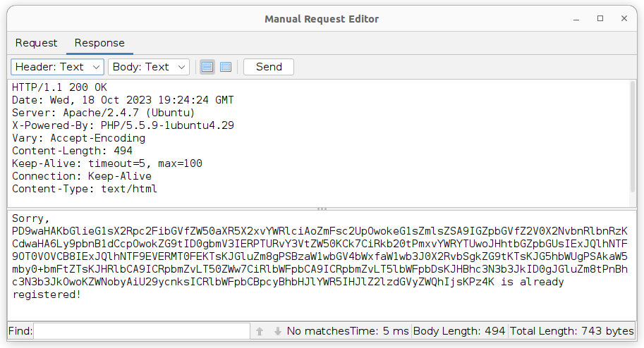Click the Server: Apache/2.4.7 header line
This screenshot has width=644, height=348.
pos(104,113)
